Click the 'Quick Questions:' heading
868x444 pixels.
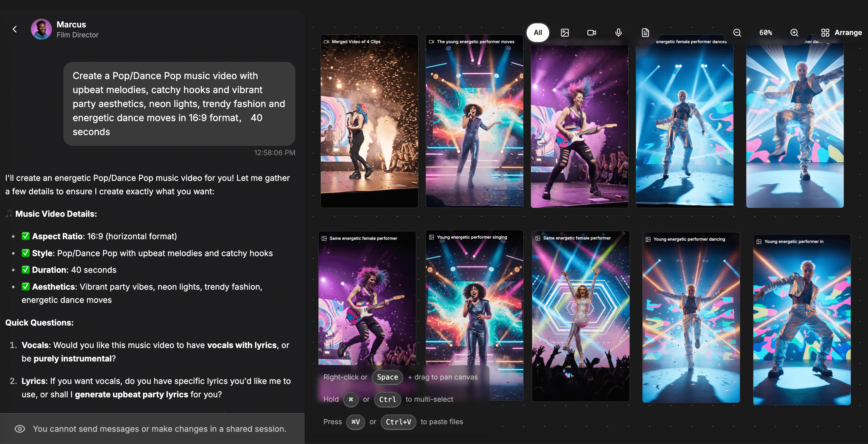(x=39, y=322)
